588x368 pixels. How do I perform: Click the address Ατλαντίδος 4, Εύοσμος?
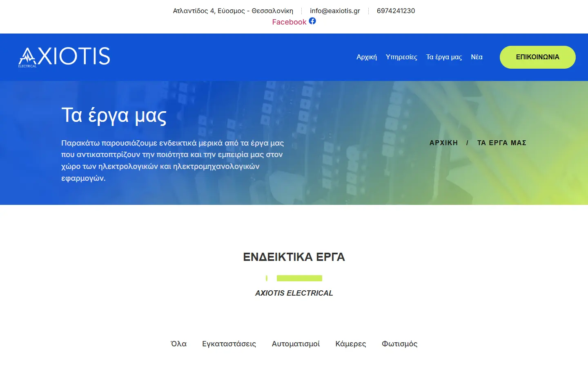click(x=233, y=11)
